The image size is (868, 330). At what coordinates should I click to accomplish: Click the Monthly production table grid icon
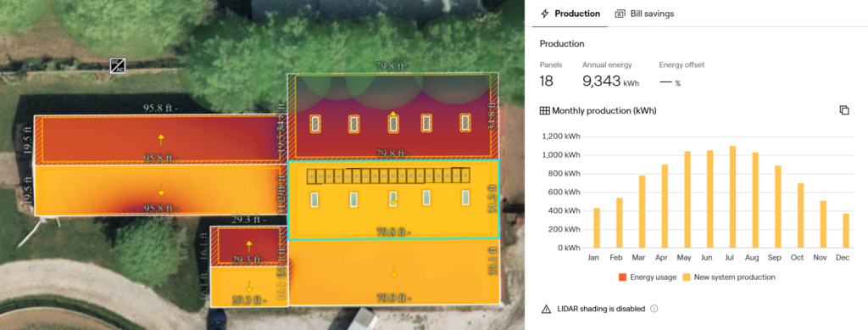tap(545, 111)
